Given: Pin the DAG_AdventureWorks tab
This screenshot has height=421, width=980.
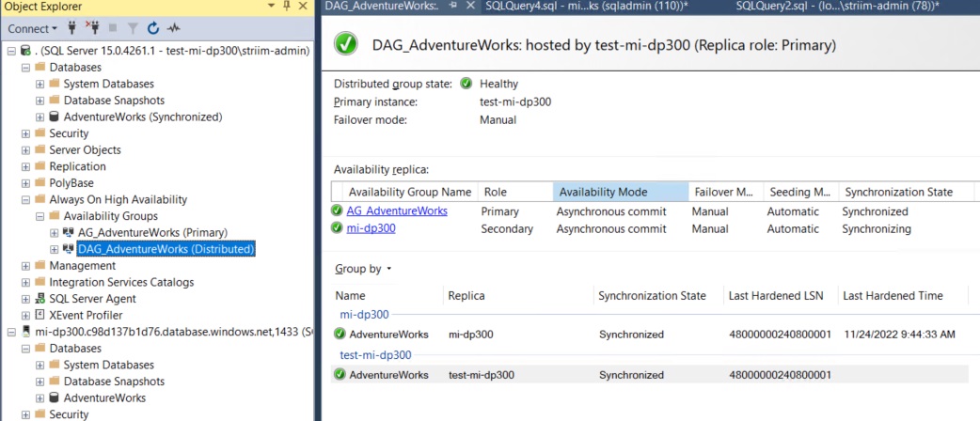Looking at the screenshot, I should click(x=453, y=7).
